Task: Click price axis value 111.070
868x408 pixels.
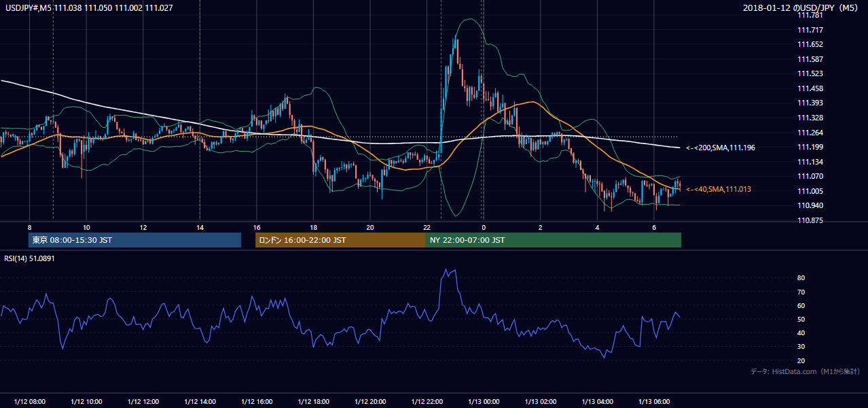Action: coord(810,177)
